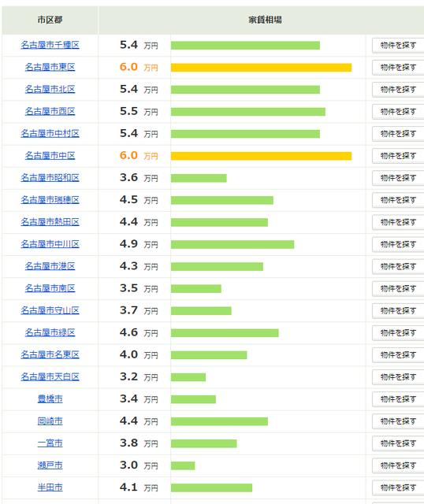Open the 名古屋市中村区 link
Viewport: 424px width, 504px height.
pyautogui.click(x=50, y=133)
